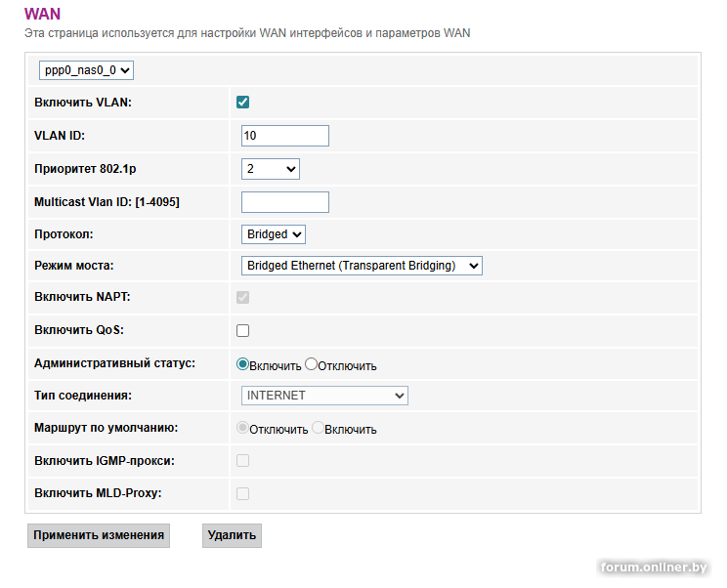Open the Тип соединения INTERNET dropdown
Image resolution: width=727 pixels, height=588 pixels.
[x=324, y=396]
